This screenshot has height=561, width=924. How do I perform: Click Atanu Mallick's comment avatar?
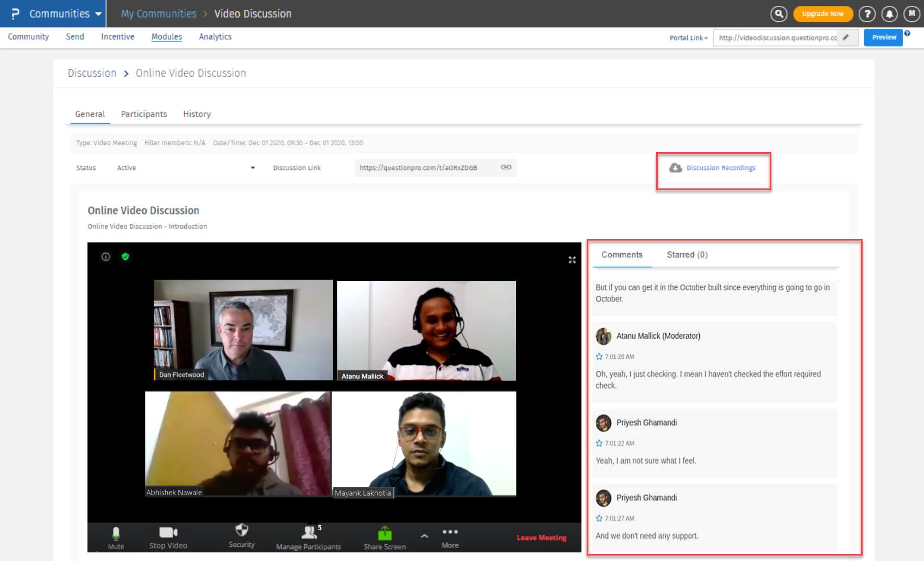[604, 336]
